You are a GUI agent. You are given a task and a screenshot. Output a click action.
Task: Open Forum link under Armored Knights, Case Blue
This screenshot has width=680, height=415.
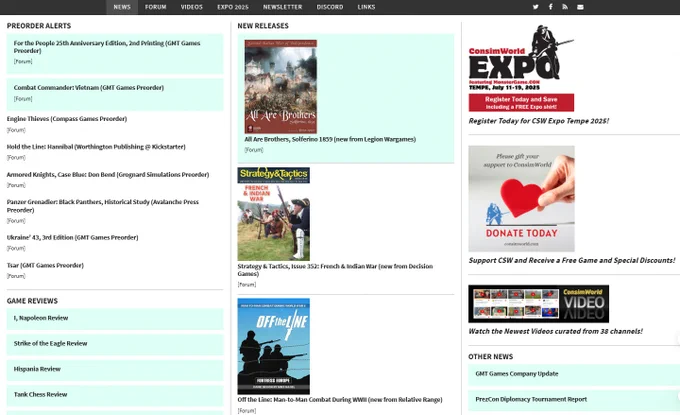(16, 185)
